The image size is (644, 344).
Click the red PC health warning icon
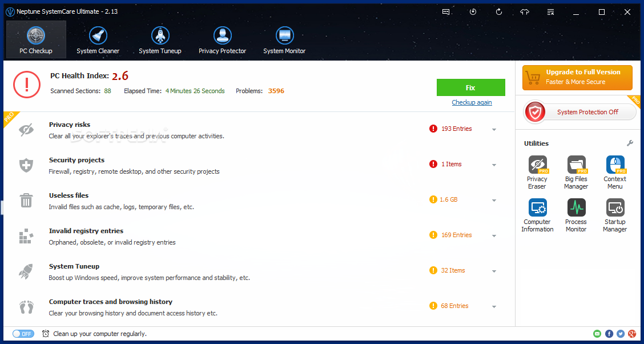pyautogui.click(x=27, y=84)
